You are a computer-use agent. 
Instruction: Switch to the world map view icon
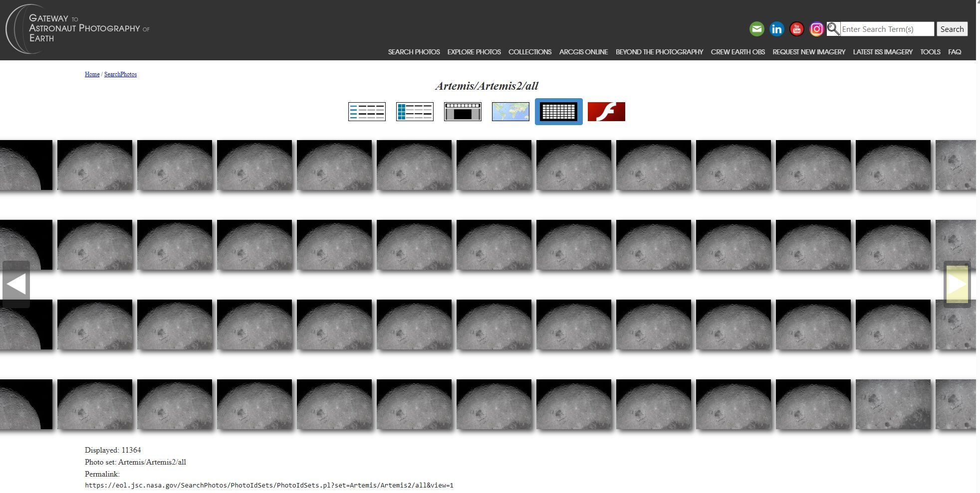click(510, 112)
